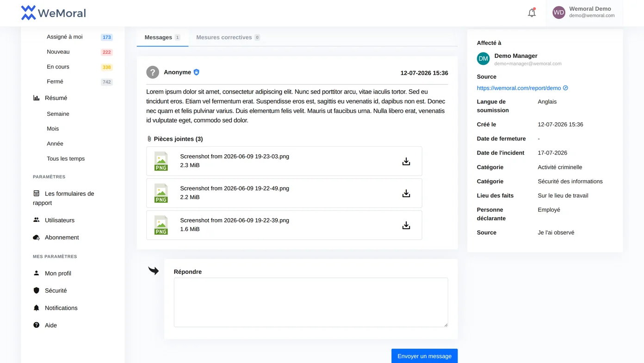Select Semaine summary
This screenshot has width=644, height=363.
(58, 114)
